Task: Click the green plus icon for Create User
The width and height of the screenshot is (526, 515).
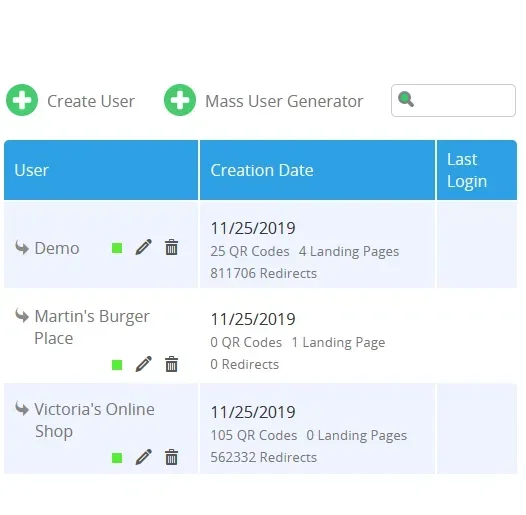Action: pos(22,100)
